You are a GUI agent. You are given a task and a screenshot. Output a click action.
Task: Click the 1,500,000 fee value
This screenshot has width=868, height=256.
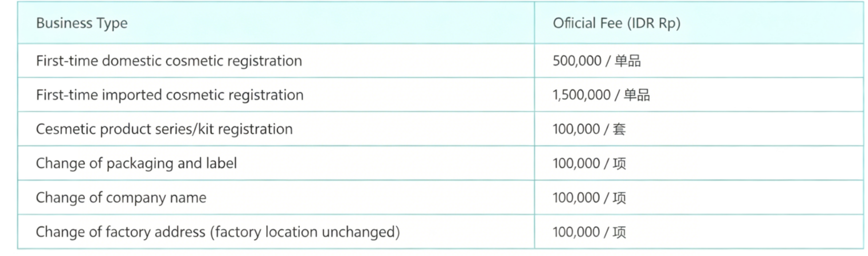click(x=581, y=95)
